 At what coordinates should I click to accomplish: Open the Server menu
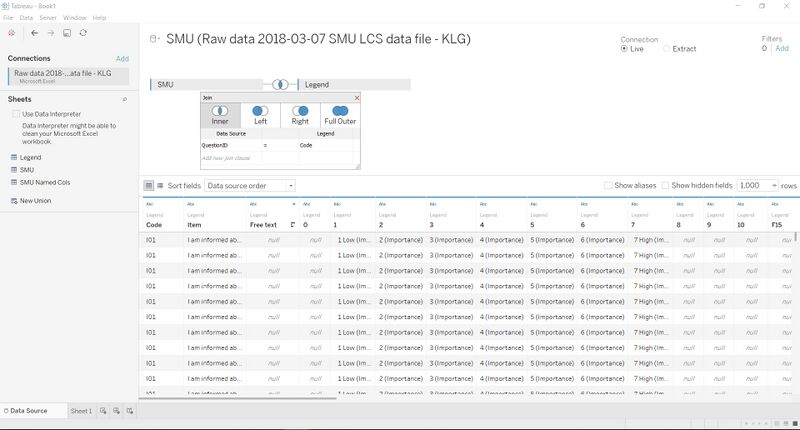click(x=48, y=18)
